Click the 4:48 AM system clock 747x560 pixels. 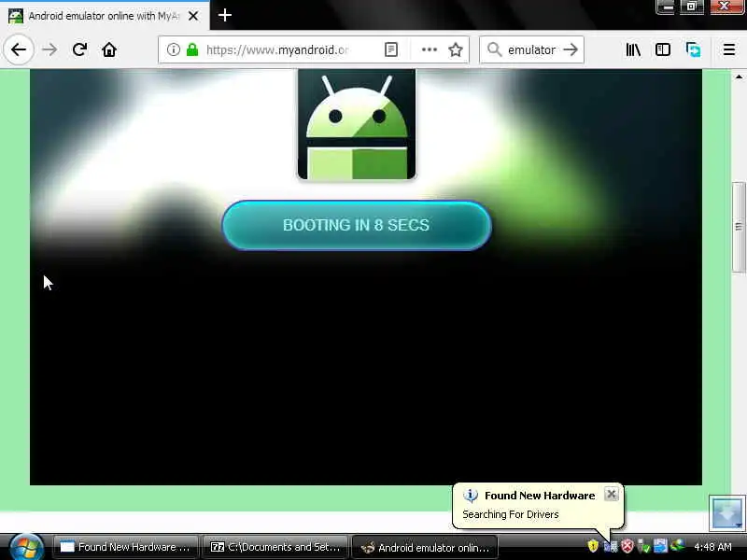pos(712,547)
